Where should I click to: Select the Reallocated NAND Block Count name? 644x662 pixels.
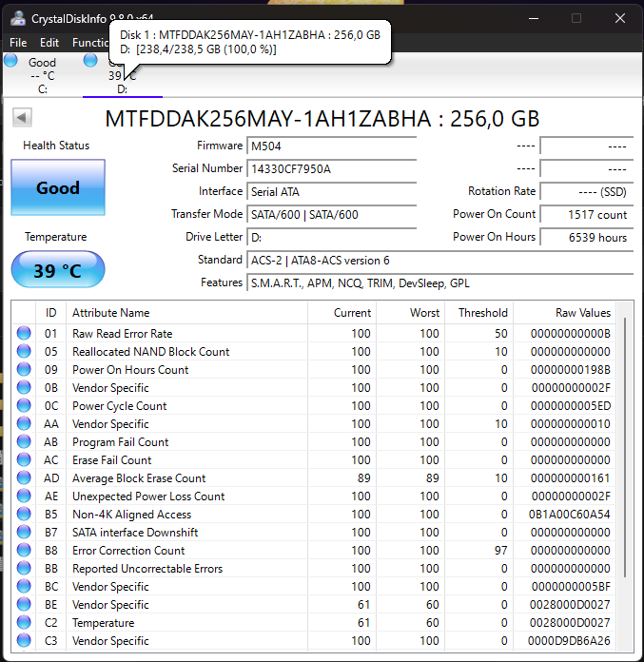tap(150, 352)
